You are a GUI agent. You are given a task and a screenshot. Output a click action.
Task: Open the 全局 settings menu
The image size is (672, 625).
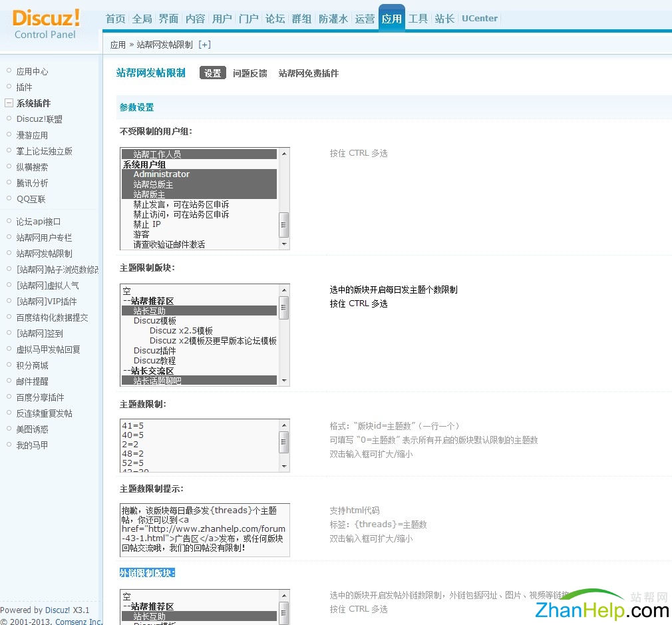142,18
